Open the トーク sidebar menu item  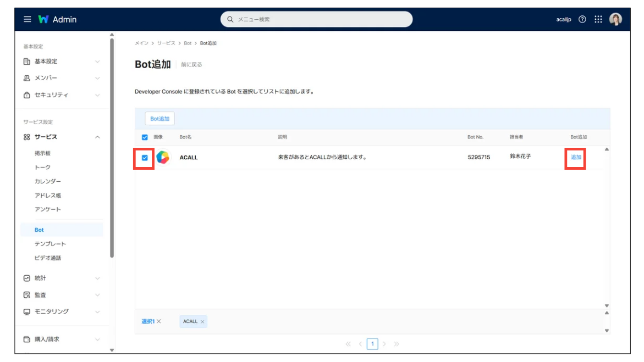tap(42, 168)
